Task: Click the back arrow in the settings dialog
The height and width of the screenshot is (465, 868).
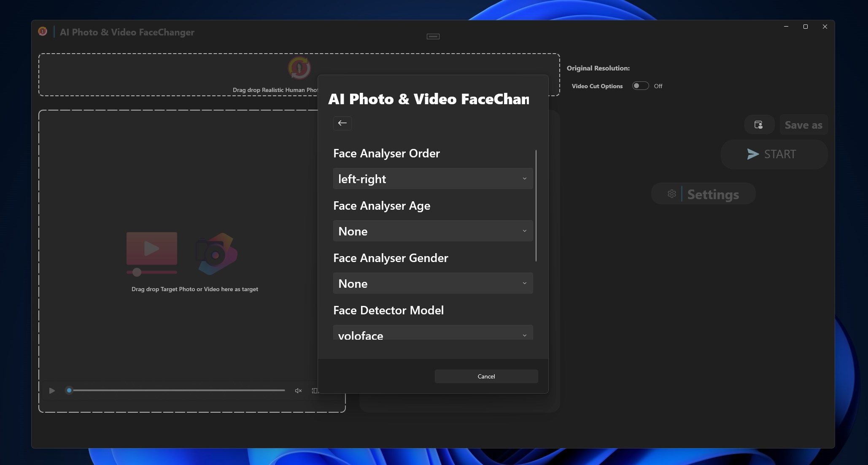Action: (x=342, y=123)
